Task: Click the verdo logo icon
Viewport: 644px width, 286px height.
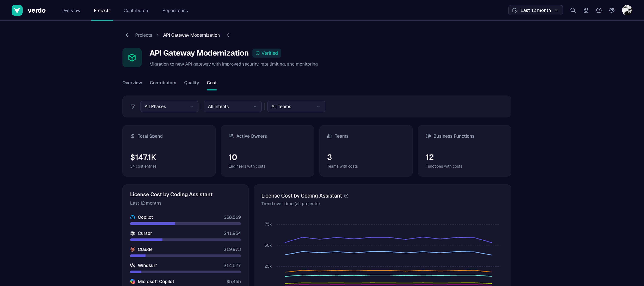Action: (17, 10)
